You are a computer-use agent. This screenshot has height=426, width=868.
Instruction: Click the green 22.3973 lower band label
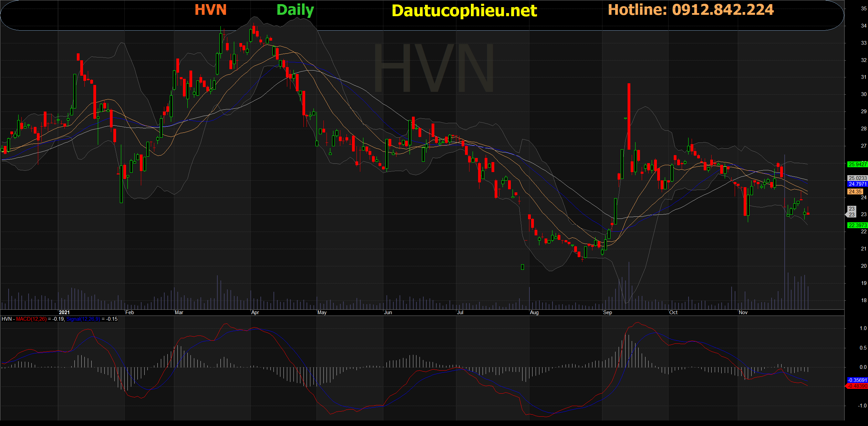(857, 225)
